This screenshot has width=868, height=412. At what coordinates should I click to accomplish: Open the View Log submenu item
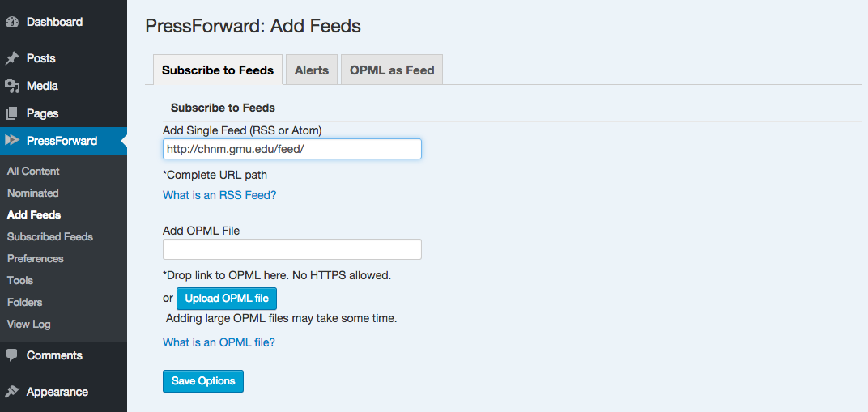pyautogui.click(x=29, y=324)
